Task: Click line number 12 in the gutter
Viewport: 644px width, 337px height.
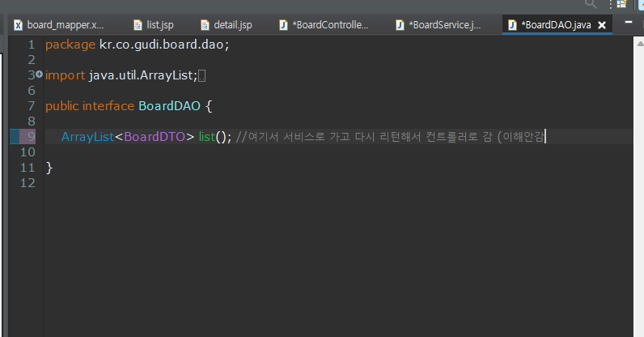Action: pos(28,183)
